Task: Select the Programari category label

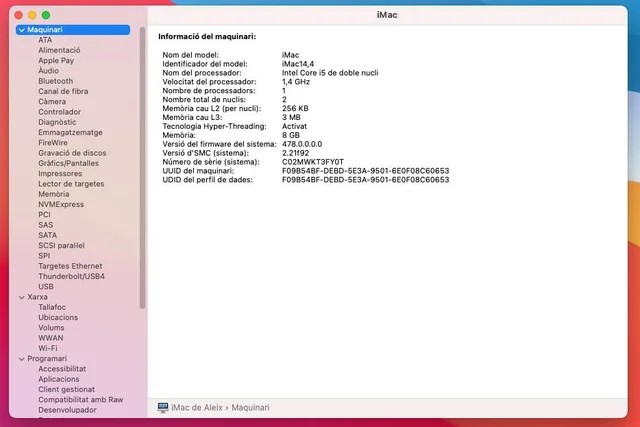Action: point(47,358)
